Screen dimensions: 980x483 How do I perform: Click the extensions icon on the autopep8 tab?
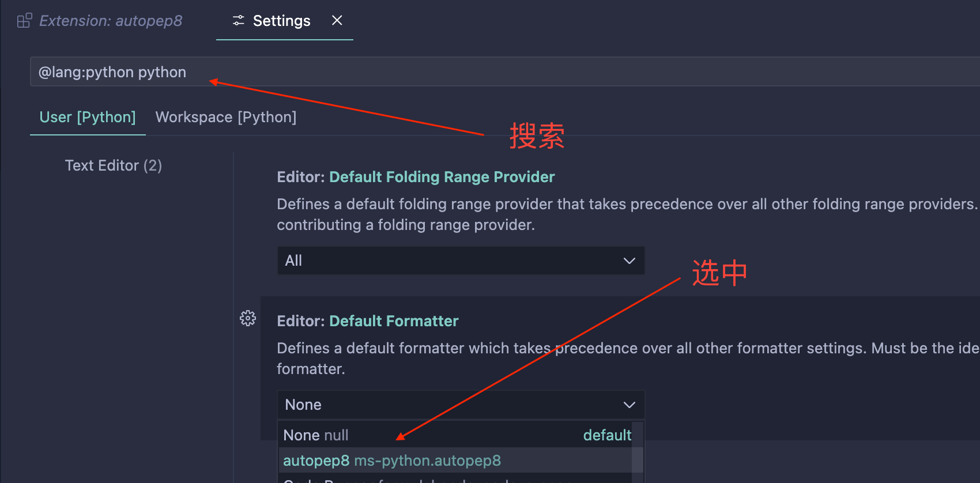point(24,21)
